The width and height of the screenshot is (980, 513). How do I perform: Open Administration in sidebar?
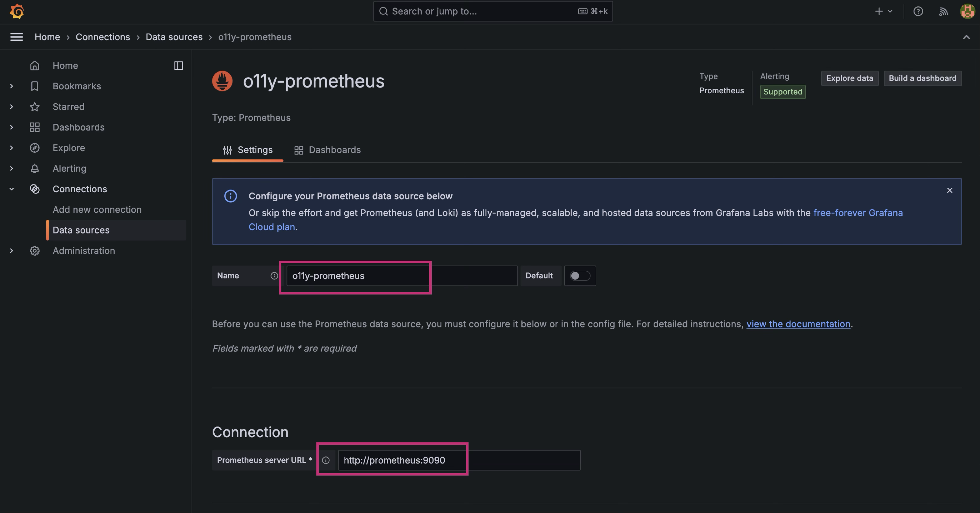tap(84, 250)
